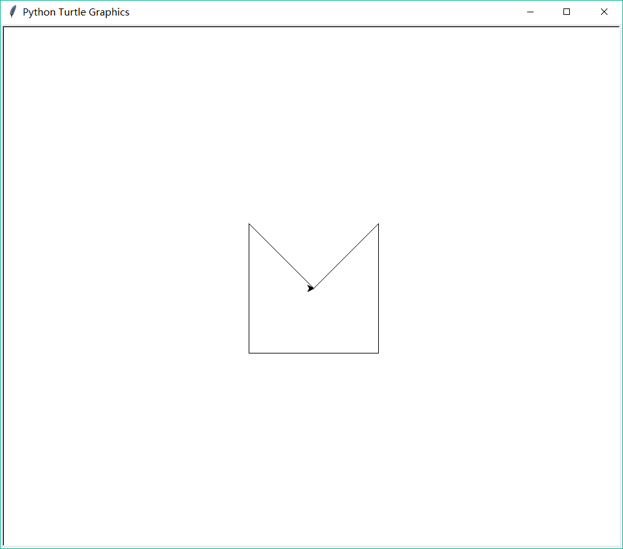This screenshot has height=549, width=623.
Task: Click the midpoint of the shape's right vertical edge
Action: pyautogui.click(x=378, y=289)
